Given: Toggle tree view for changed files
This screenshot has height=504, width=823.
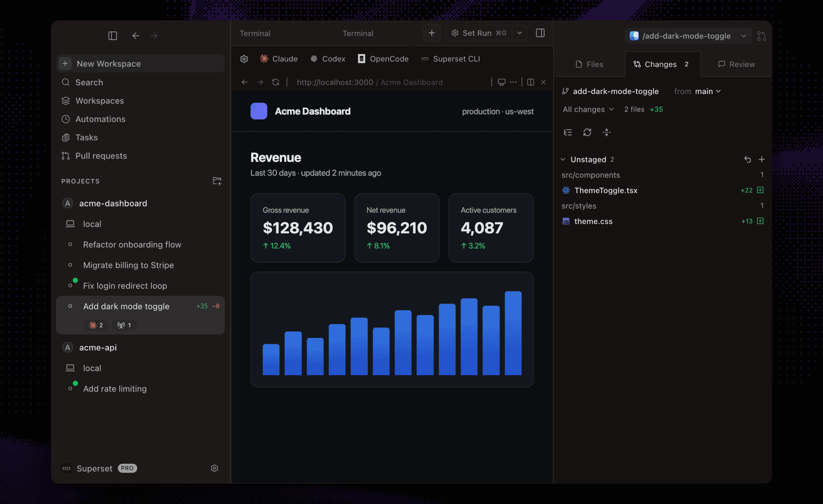Looking at the screenshot, I should coord(568,132).
